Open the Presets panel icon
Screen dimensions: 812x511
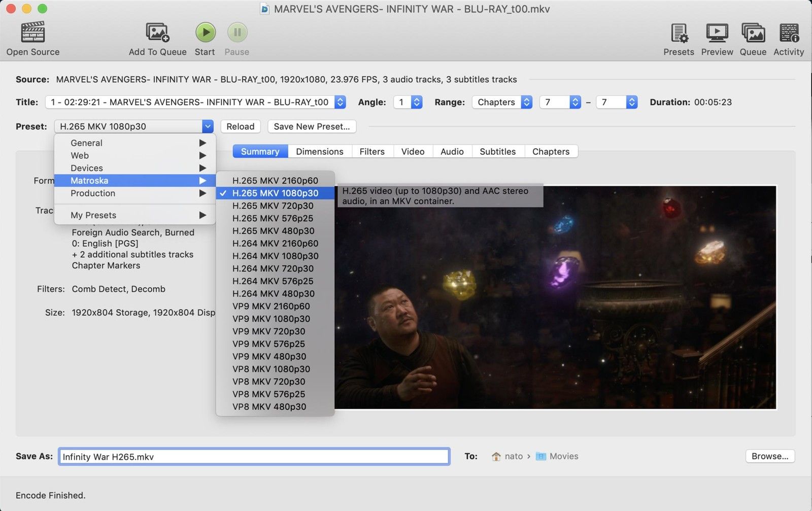pyautogui.click(x=679, y=33)
